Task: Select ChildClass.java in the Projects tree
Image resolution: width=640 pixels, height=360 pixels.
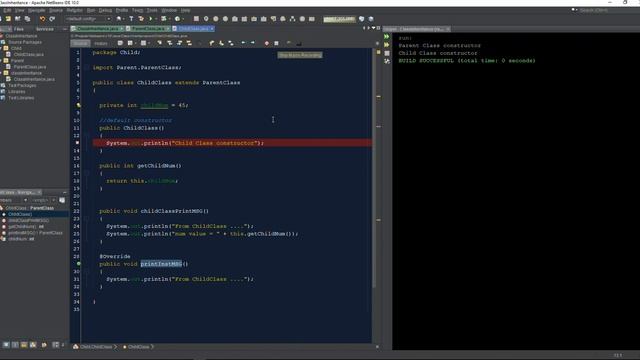Action: tap(29, 54)
